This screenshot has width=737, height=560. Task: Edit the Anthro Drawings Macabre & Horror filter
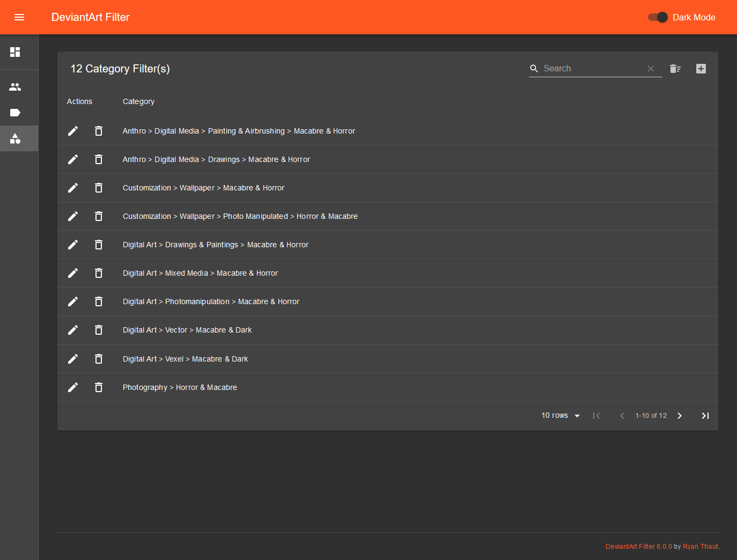point(73,159)
